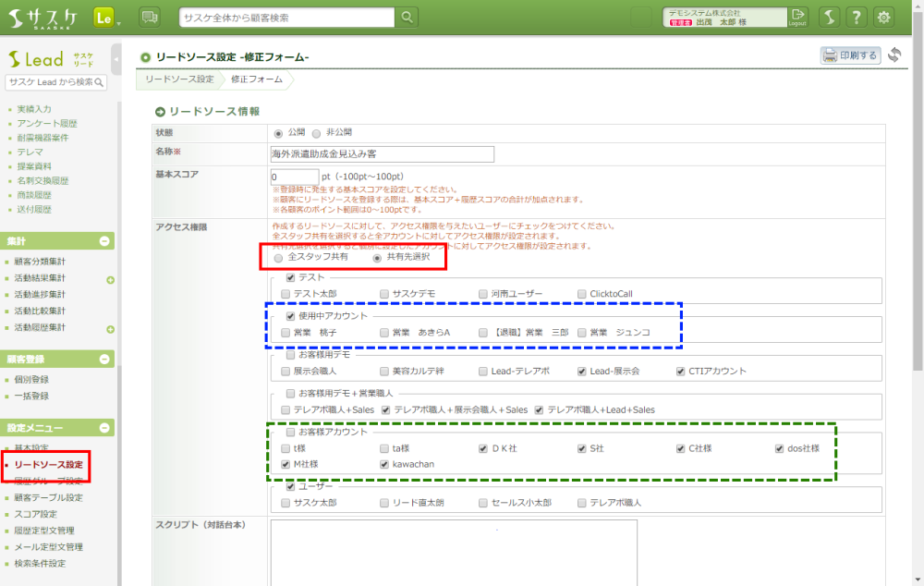Screen dimensions: 924x586
Task: Open the help question mark icon
Action: click(857, 18)
